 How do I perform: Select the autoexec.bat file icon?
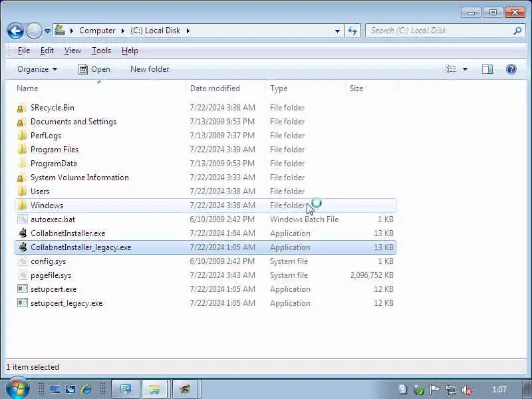point(23,219)
